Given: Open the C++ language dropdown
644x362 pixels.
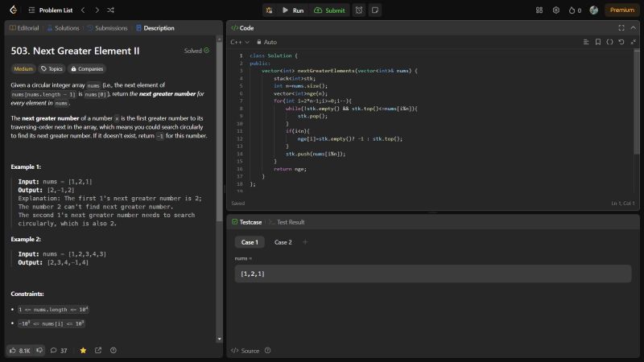Looking at the screenshot, I should [240, 42].
